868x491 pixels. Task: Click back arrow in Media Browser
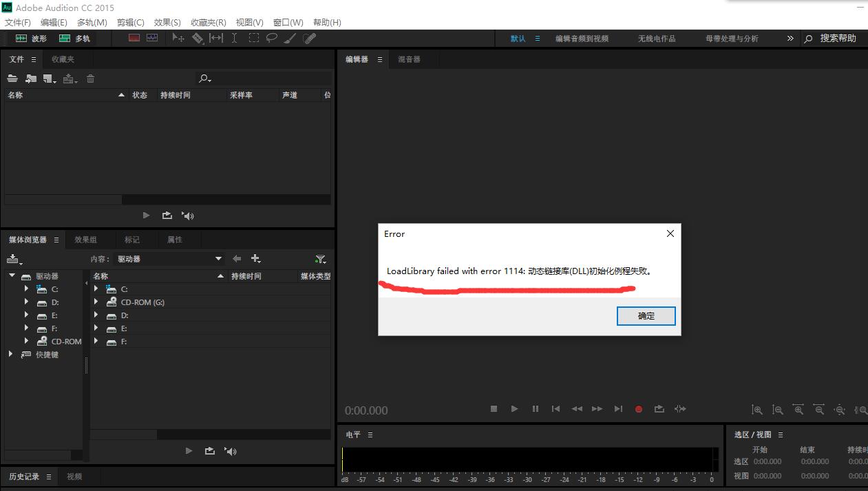(x=237, y=259)
